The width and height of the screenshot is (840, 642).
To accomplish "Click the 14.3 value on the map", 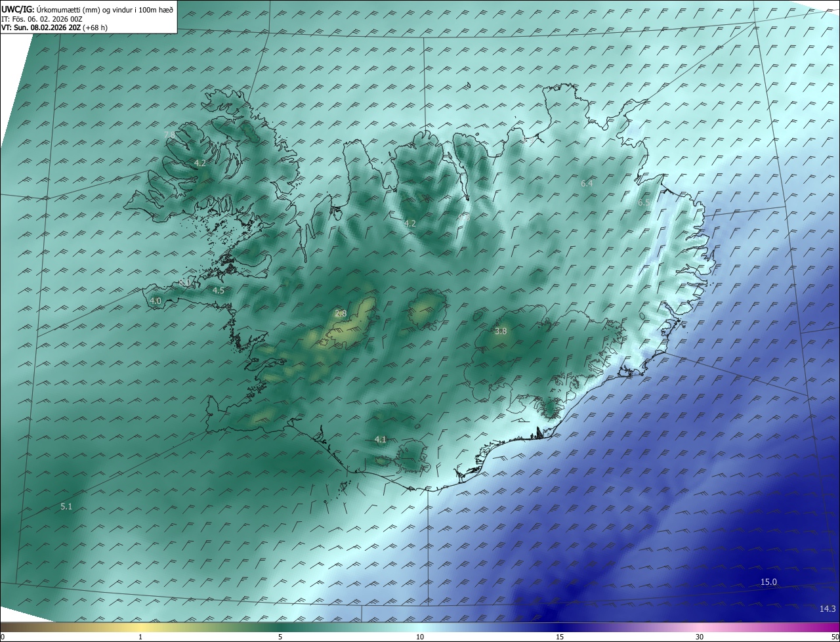I will pyautogui.click(x=828, y=609).
